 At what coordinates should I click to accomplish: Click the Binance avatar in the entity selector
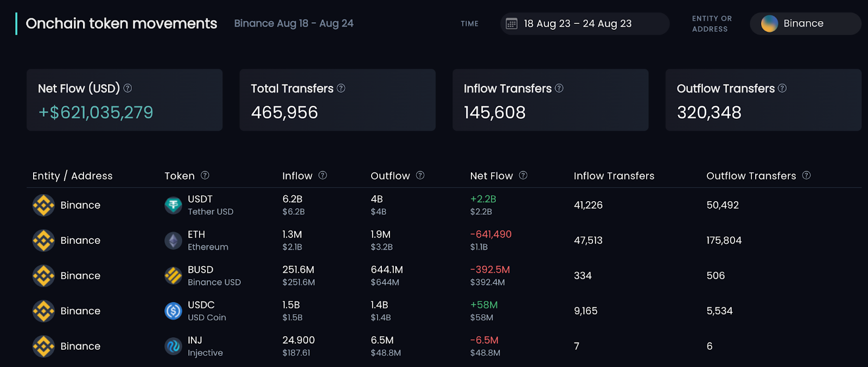click(769, 24)
